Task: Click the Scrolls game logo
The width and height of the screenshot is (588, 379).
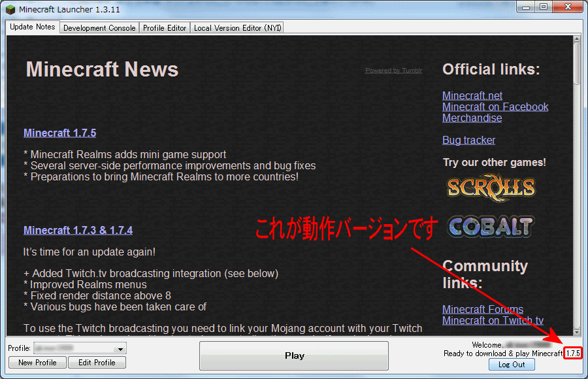Action: tap(491, 188)
